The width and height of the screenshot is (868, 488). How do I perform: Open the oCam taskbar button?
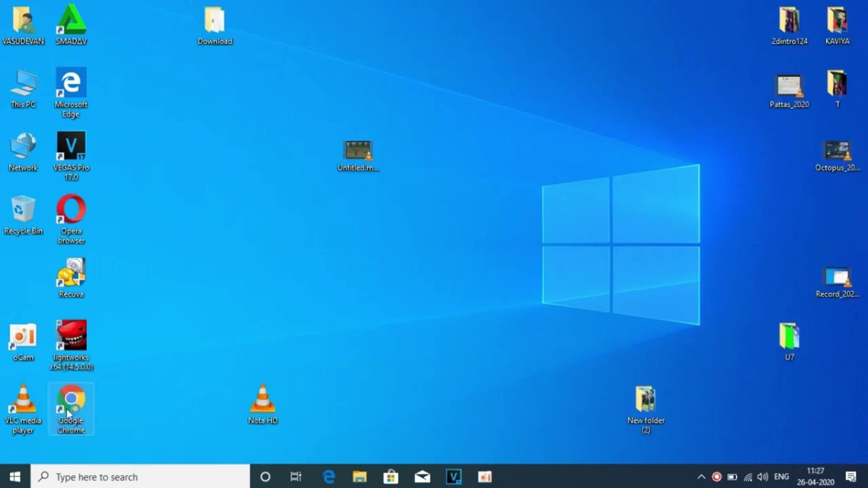pyautogui.click(x=485, y=476)
